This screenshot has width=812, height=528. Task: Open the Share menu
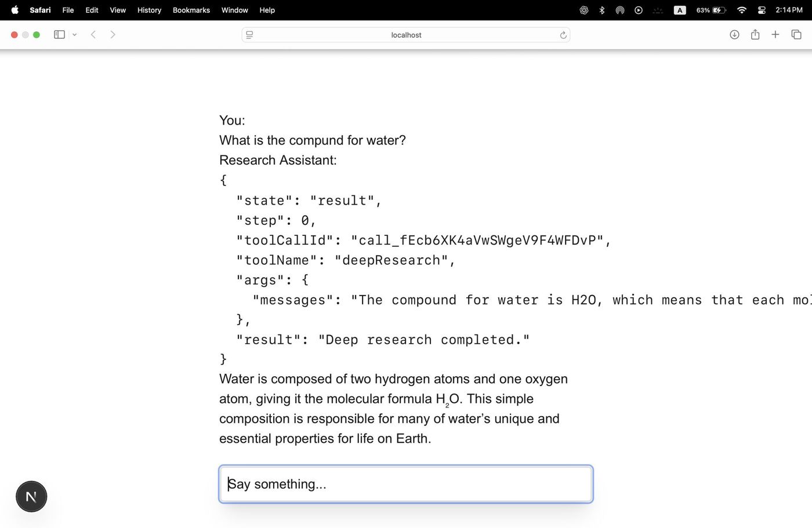(755, 35)
